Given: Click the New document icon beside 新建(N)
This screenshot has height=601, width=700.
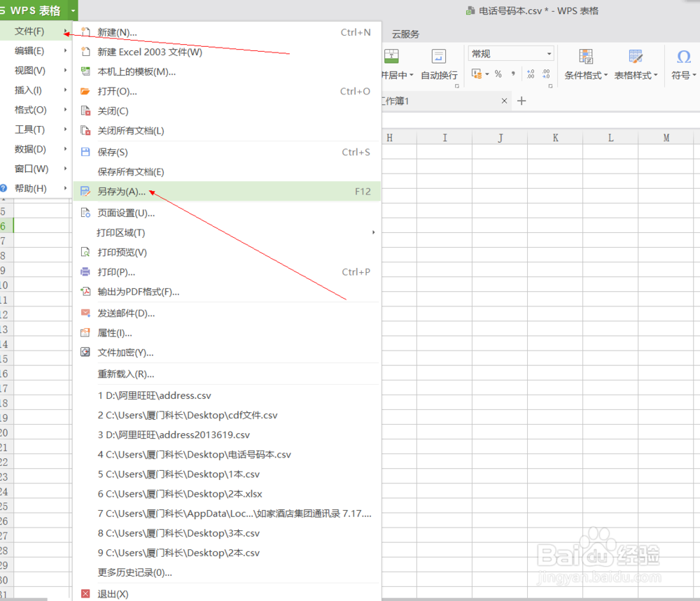Looking at the screenshot, I should 85,32.
